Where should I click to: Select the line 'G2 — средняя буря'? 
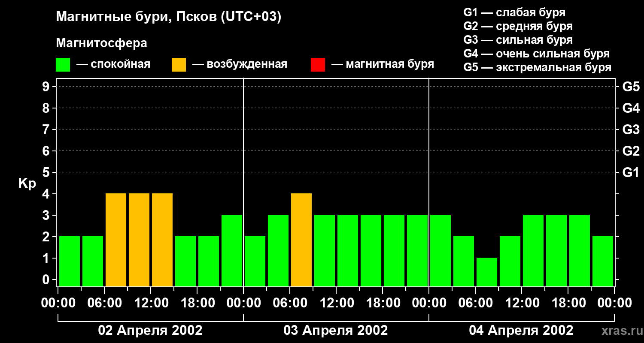[x=518, y=26]
